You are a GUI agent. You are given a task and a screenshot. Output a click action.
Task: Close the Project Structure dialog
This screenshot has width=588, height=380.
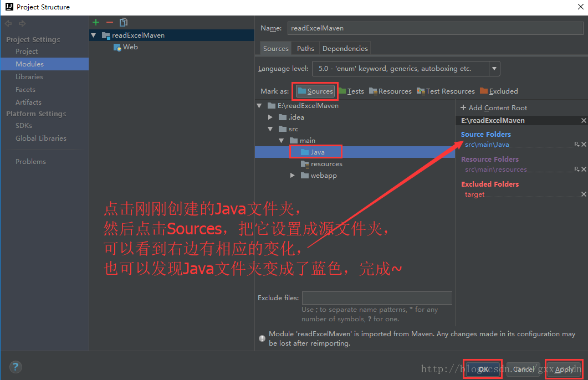point(580,7)
